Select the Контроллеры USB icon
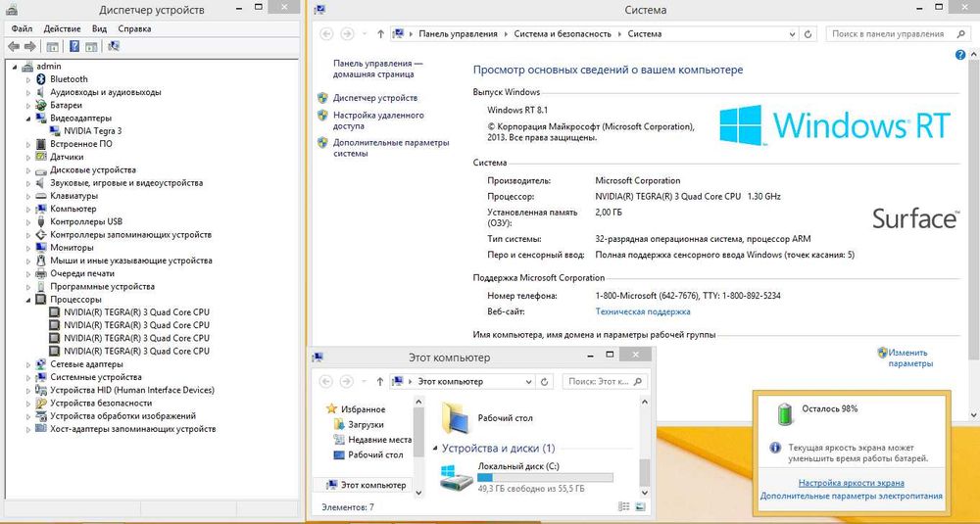 pos(41,221)
